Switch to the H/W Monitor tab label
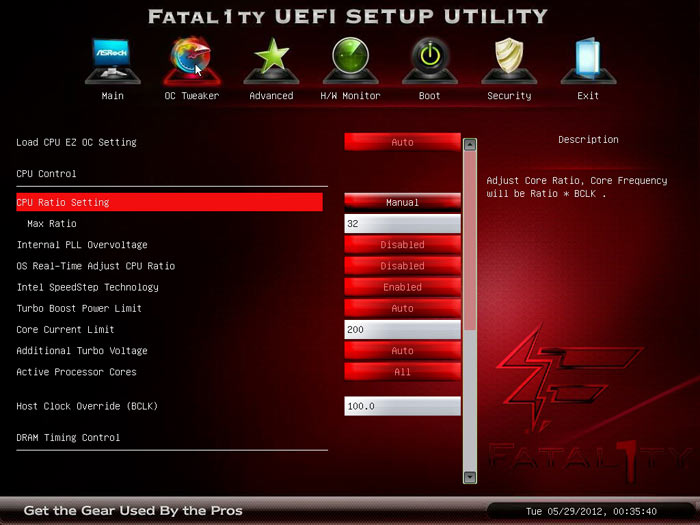The height and width of the screenshot is (525, 700). (350, 96)
